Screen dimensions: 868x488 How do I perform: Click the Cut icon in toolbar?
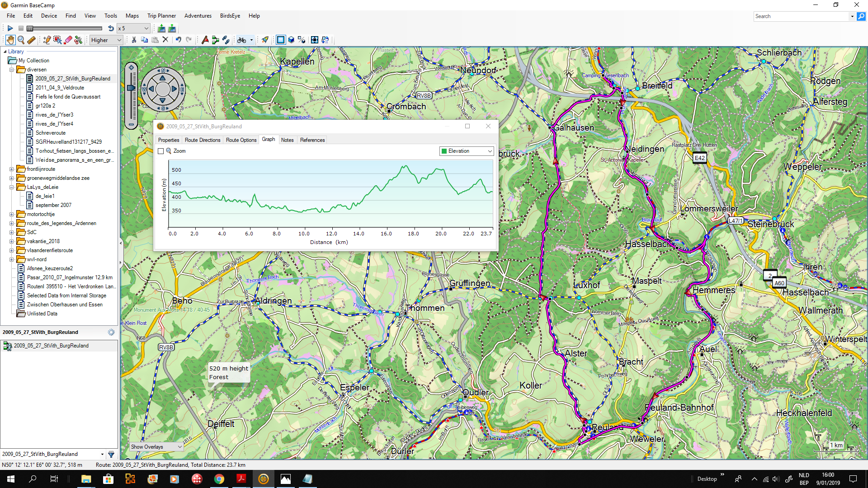(134, 40)
